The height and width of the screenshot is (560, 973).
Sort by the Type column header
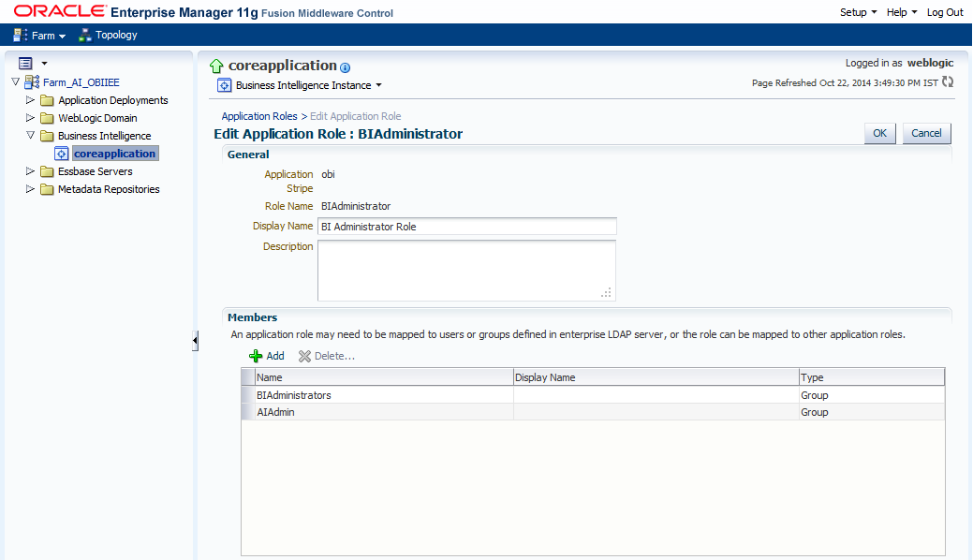click(x=872, y=376)
